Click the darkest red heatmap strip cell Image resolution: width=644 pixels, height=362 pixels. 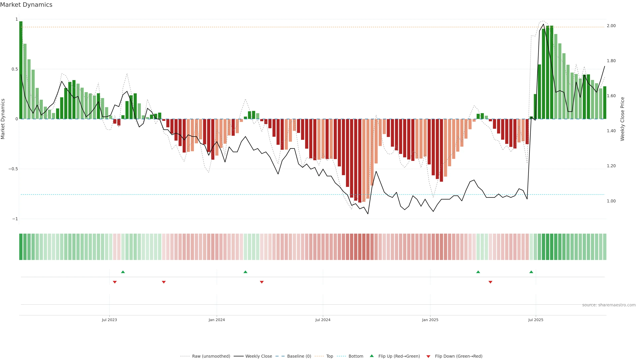360,247
